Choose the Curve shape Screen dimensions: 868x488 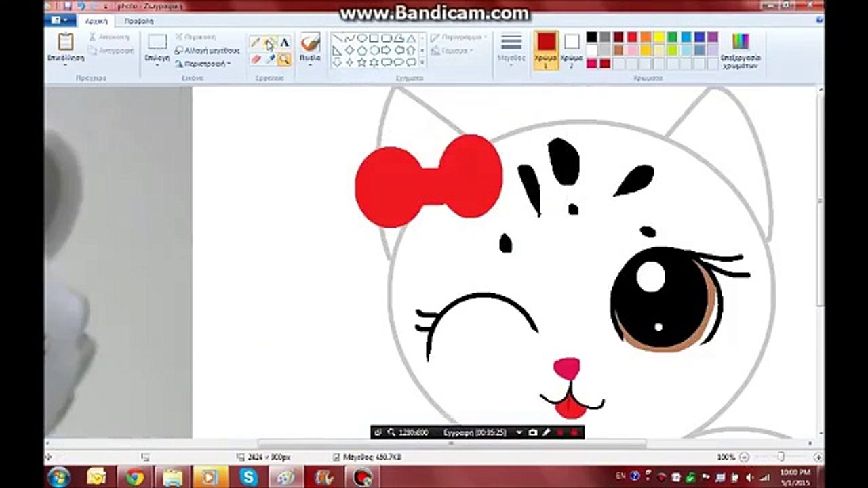pyautogui.click(x=349, y=39)
